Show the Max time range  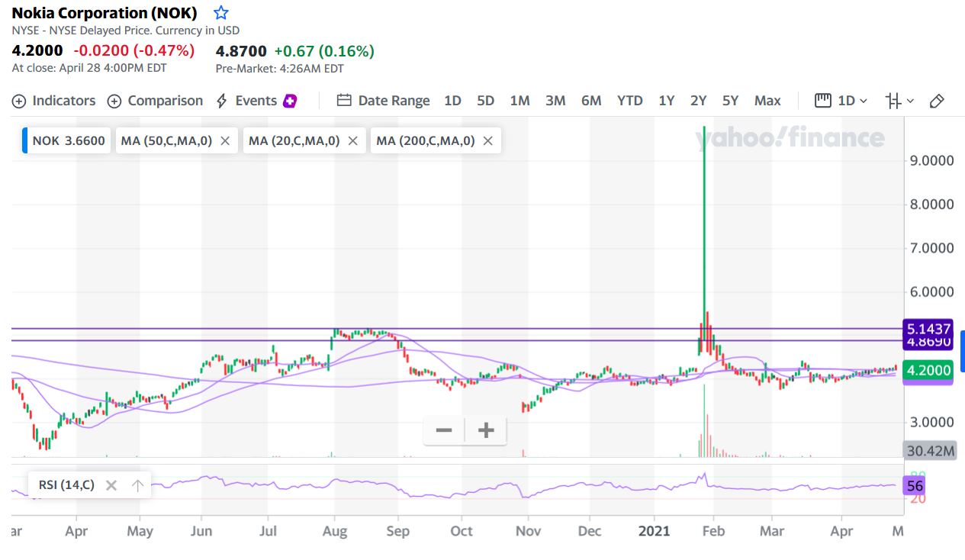tap(767, 101)
